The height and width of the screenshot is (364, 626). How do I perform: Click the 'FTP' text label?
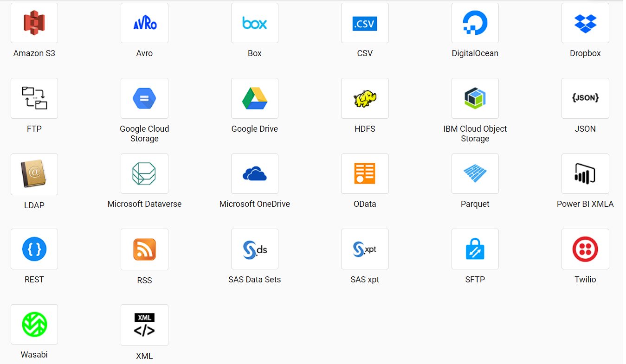(34, 129)
